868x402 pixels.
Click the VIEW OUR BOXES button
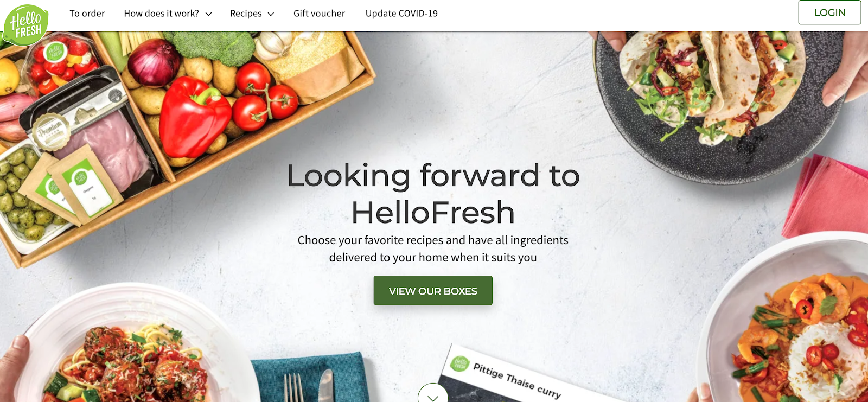(433, 290)
